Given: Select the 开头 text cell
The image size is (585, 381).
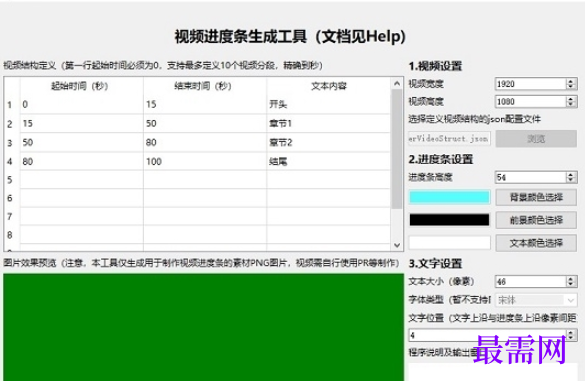Looking at the screenshot, I should point(329,104).
